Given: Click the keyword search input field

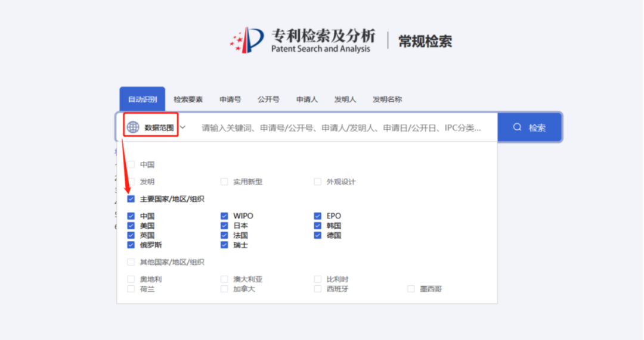Looking at the screenshot, I should (341, 127).
